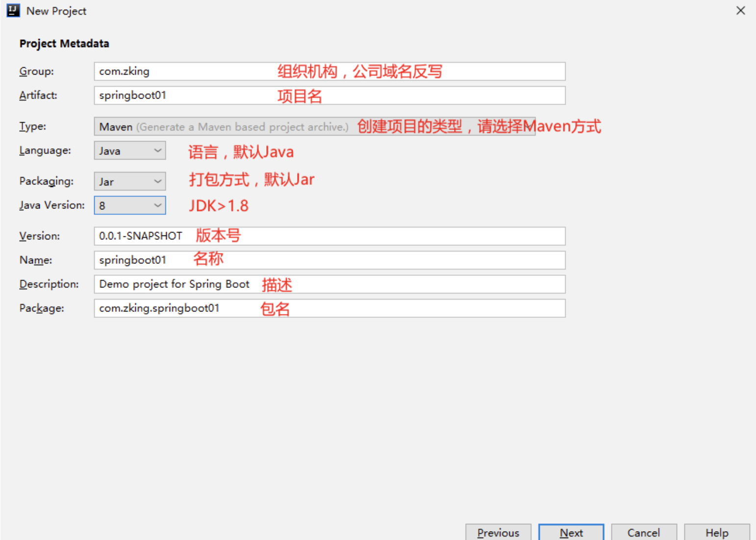Screen dimensions: 756x540
Task: Open the Type Maven dropdown
Action: pos(315,127)
